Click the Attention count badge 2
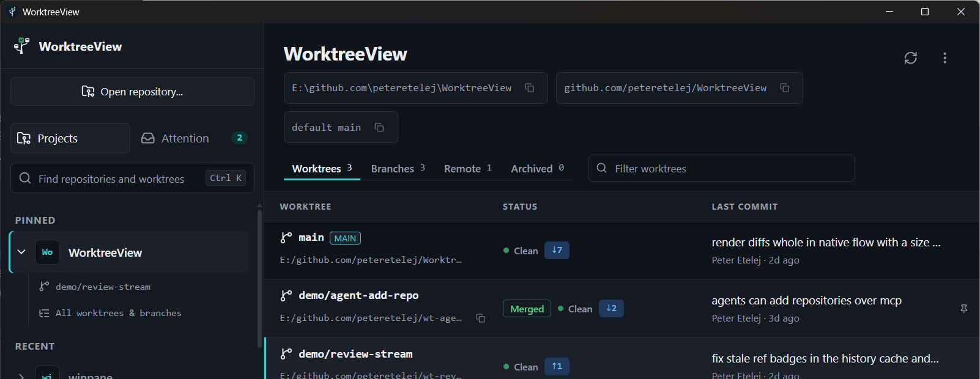 coord(239,138)
